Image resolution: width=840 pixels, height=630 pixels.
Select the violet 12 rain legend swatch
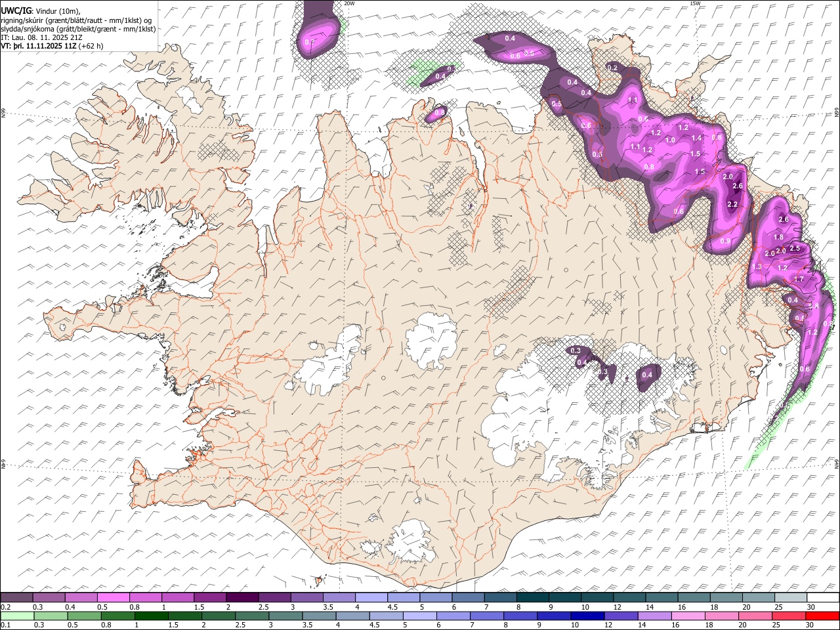tap(621, 616)
